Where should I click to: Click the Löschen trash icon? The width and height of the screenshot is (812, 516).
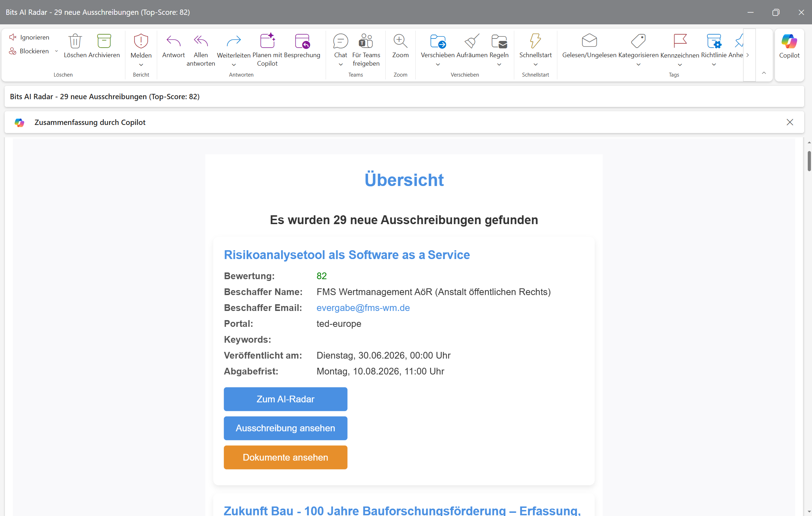tap(75, 41)
